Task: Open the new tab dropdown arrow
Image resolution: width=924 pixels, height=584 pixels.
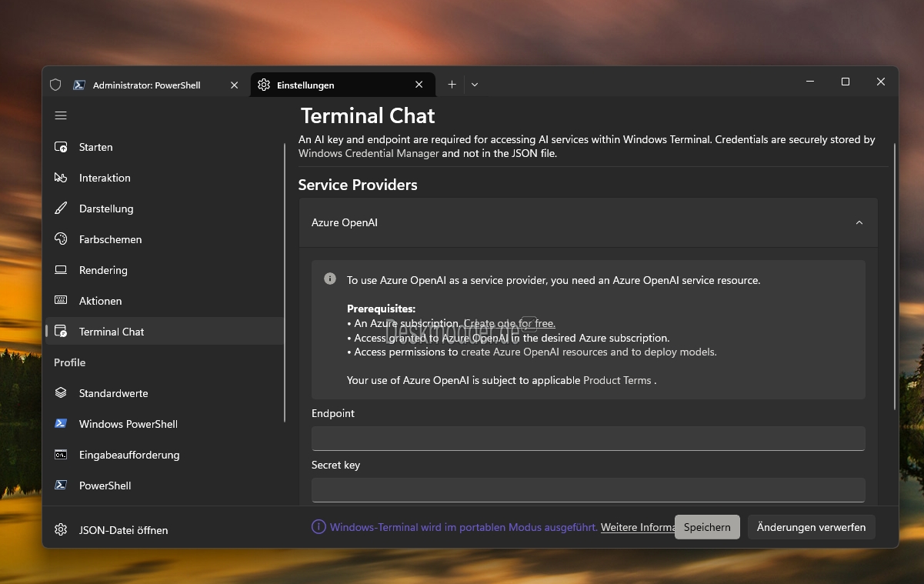Action: pos(475,85)
